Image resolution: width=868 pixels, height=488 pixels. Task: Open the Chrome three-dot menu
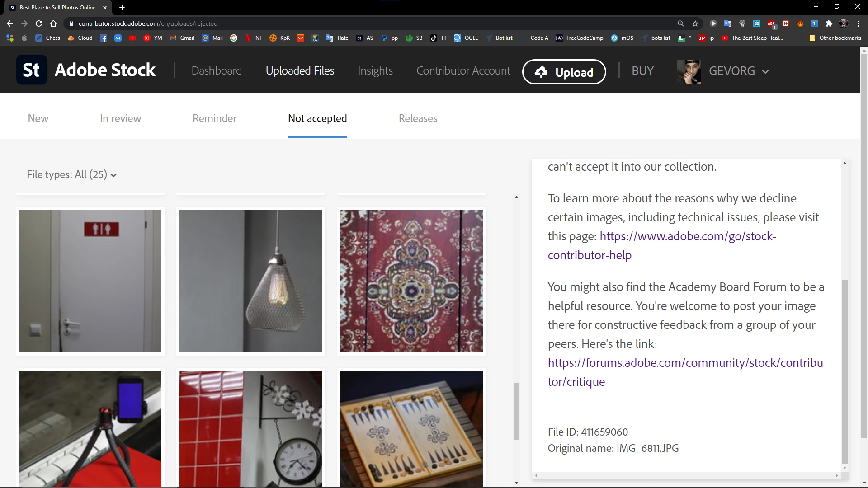tap(858, 23)
